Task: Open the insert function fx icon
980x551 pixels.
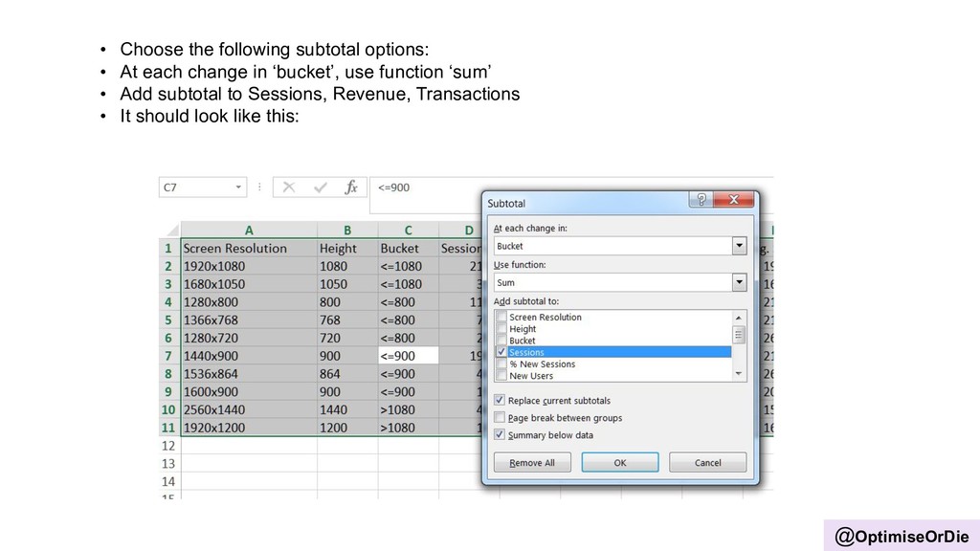Action: click(351, 187)
